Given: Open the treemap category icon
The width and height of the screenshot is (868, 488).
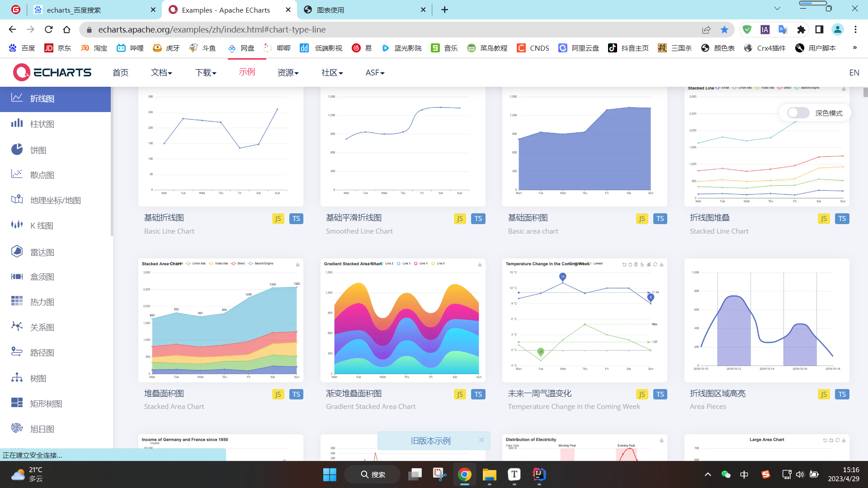Looking at the screenshot, I should click(17, 403).
